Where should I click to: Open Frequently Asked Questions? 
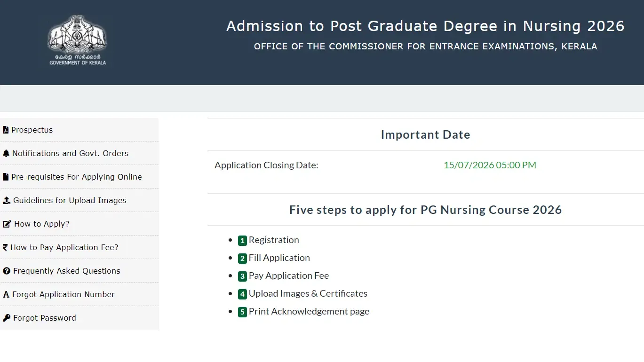point(67,271)
